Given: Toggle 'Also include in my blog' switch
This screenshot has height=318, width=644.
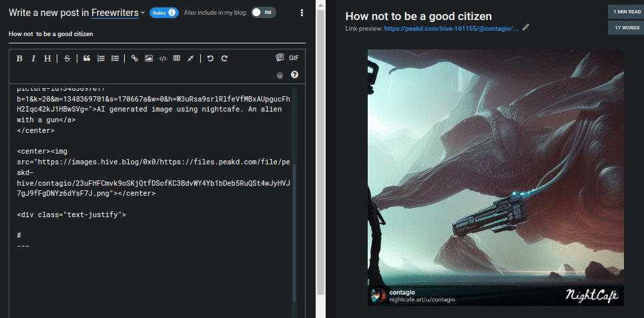Looking at the screenshot, I should (x=263, y=12).
